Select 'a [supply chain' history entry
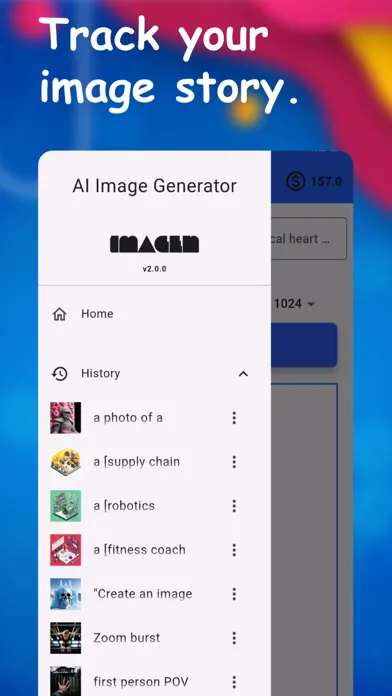The width and height of the screenshot is (392, 696). point(137,462)
